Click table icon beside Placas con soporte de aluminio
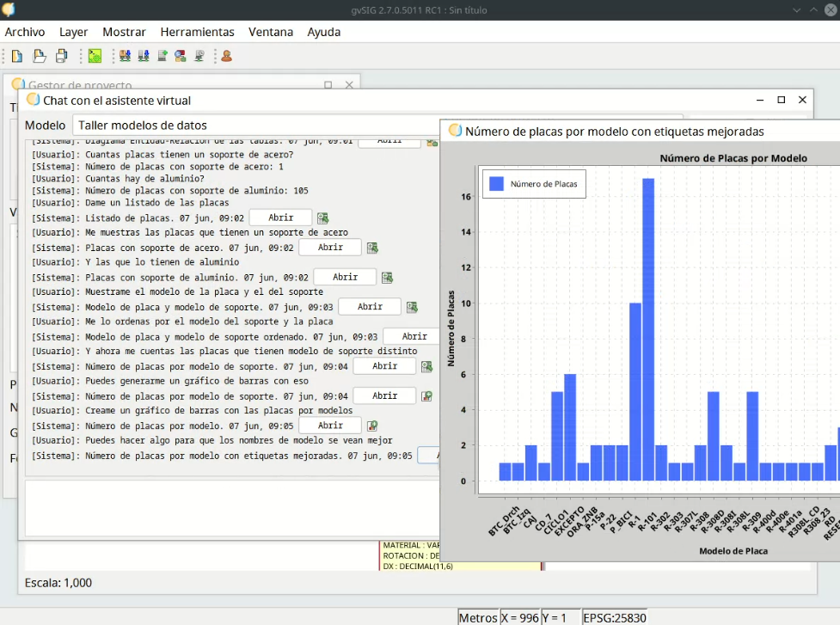Viewport: 840px width, 625px height. click(x=387, y=278)
